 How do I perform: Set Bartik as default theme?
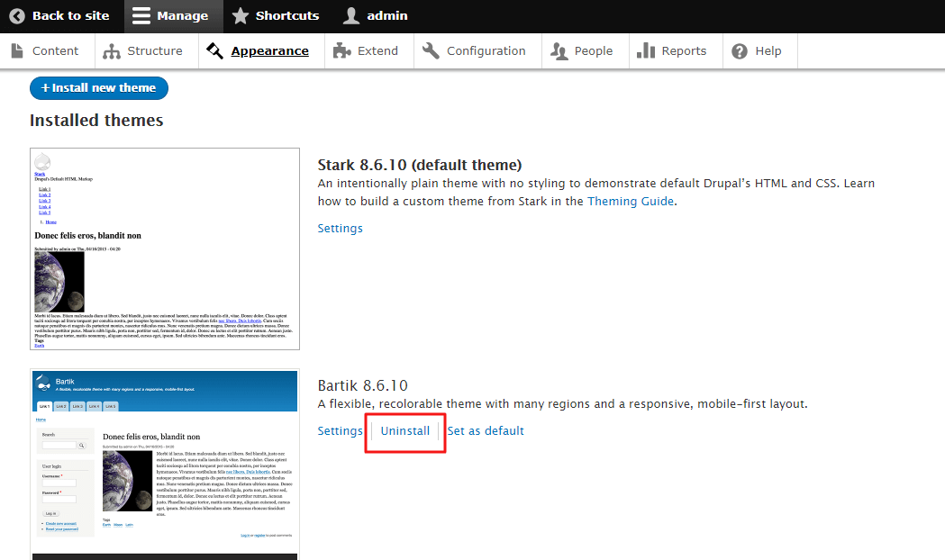coord(486,430)
